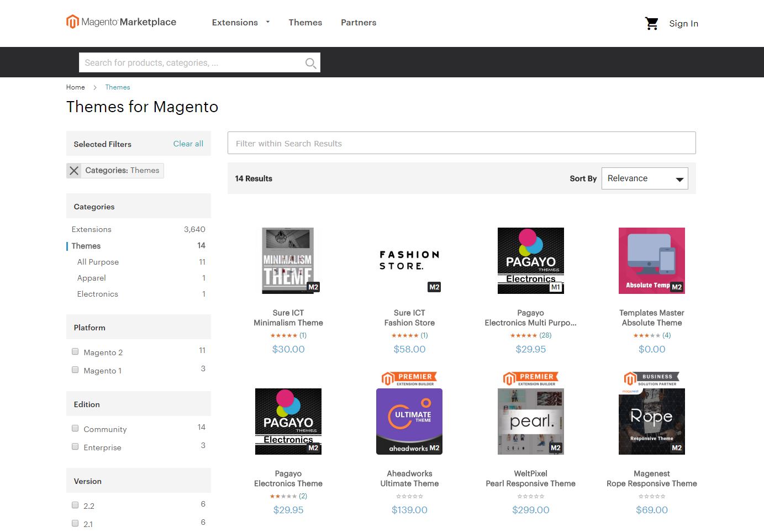Expand the Extensions menu dropdown arrow
Image resolution: width=764 pixels, height=532 pixels.
pos(268,22)
